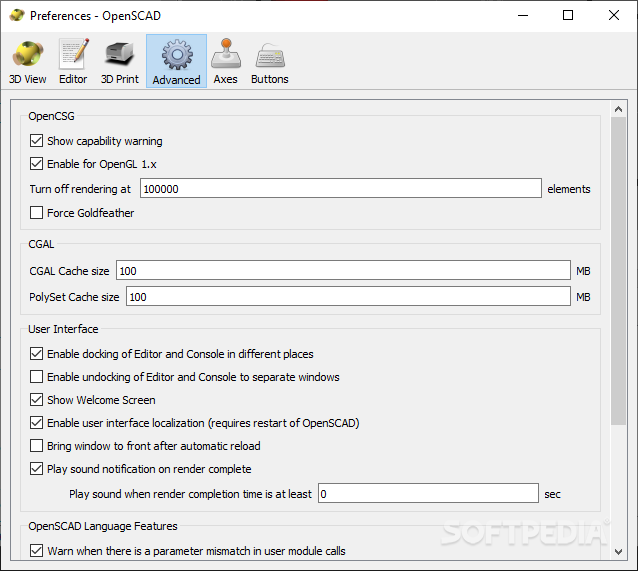This screenshot has height=571, width=638.
Task: Open the Editor preferences page
Action: coord(73,61)
